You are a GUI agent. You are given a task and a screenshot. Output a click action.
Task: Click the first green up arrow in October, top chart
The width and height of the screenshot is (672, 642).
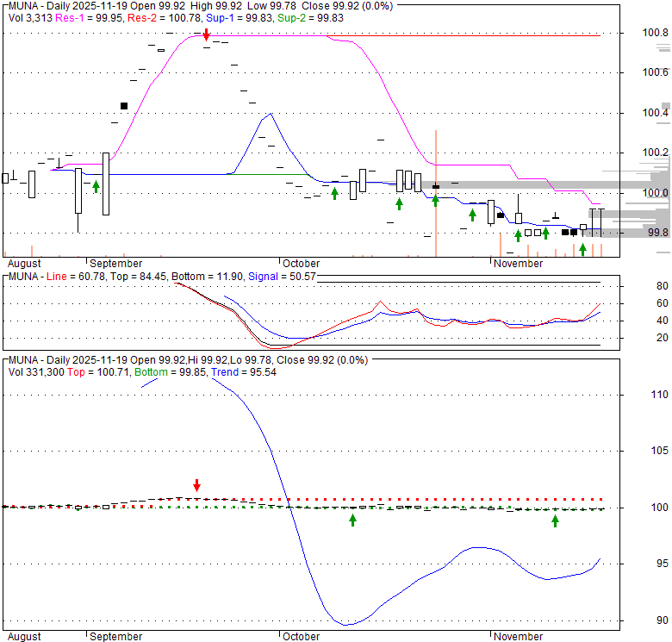(x=334, y=193)
